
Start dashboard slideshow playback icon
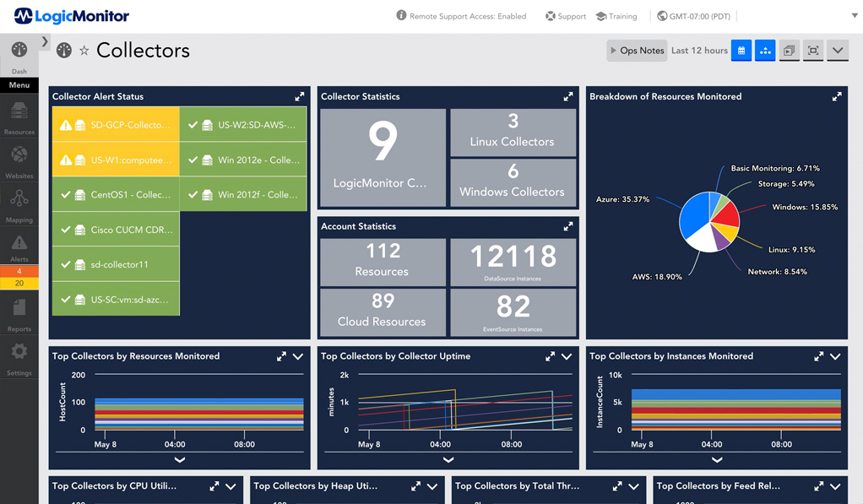[x=789, y=51]
